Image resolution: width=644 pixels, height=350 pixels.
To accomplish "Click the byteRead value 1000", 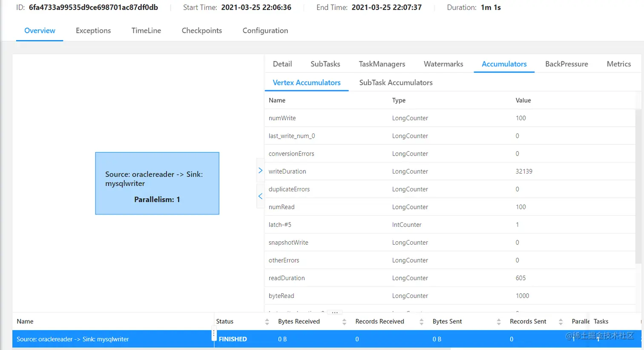I will [522, 296].
